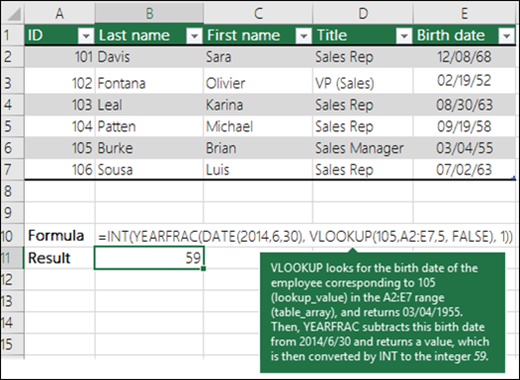
Task: Select row 15 header
Action: point(12,344)
